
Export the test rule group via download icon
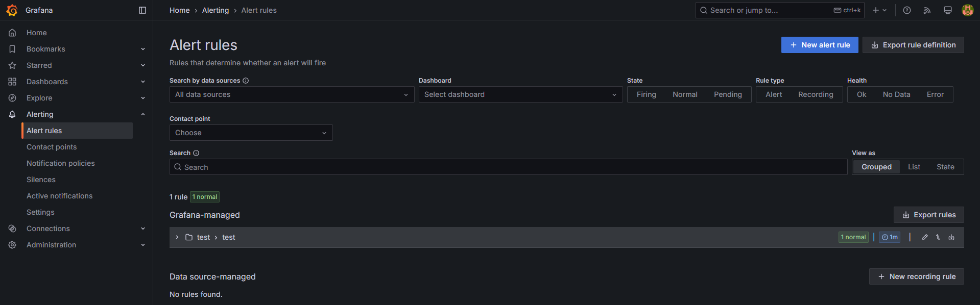click(x=951, y=237)
